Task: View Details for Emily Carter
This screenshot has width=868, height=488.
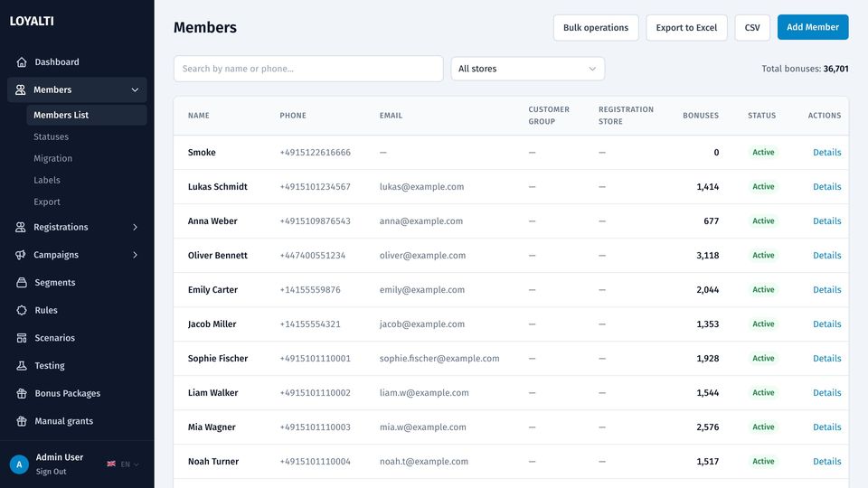Action: click(827, 289)
